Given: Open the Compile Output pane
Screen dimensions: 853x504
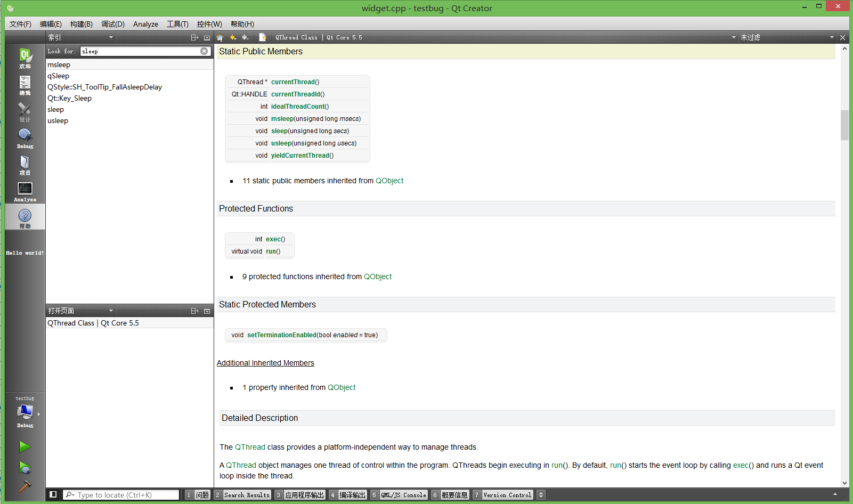Looking at the screenshot, I should coord(348,495).
